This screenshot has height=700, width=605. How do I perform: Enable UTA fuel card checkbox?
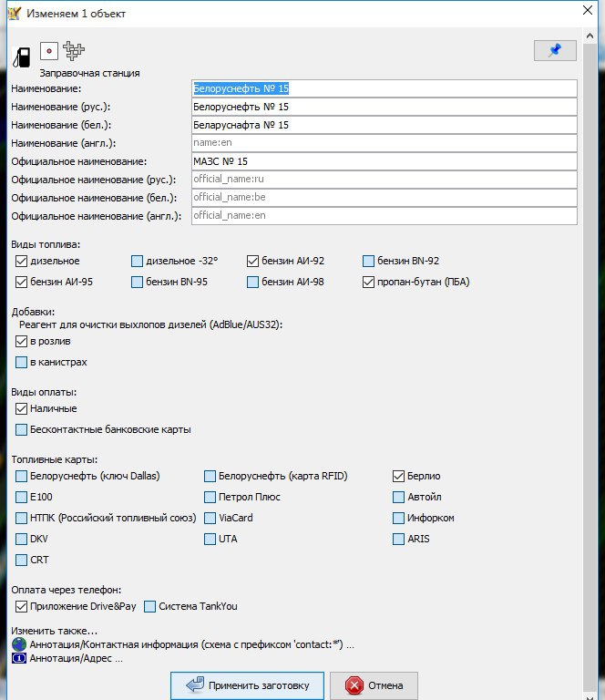(210, 539)
